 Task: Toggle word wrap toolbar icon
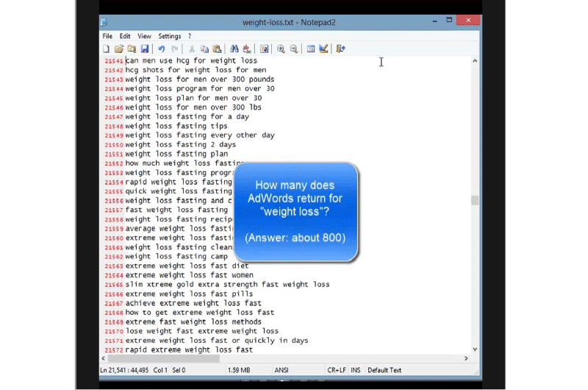pyautogui.click(x=265, y=49)
